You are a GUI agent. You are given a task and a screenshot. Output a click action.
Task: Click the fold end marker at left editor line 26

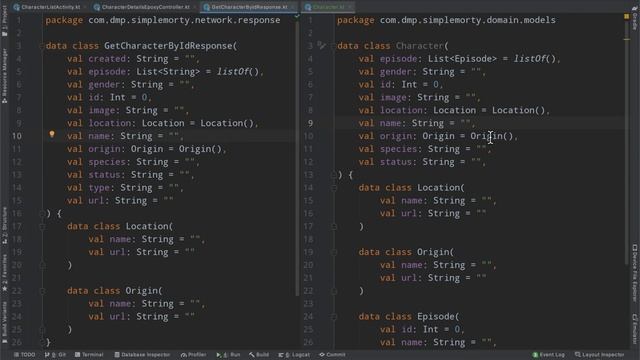42,342
